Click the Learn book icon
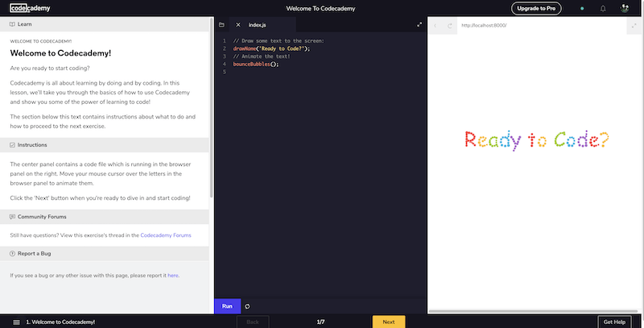The height and width of the screenshot is (328, 644). 12,24
